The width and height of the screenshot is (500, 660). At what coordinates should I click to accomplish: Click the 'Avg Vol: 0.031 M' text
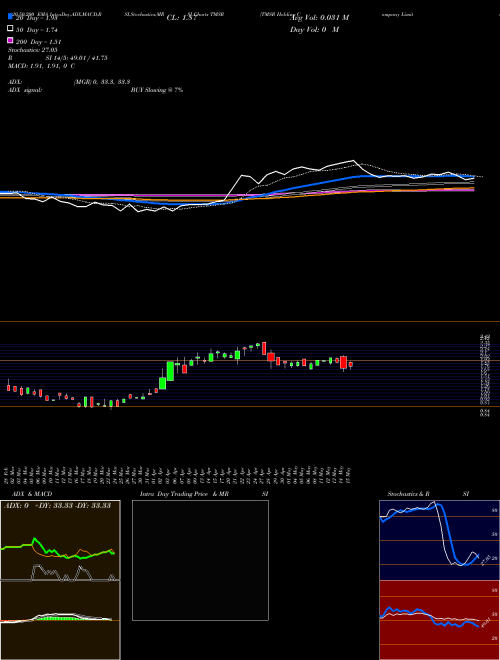319,18
